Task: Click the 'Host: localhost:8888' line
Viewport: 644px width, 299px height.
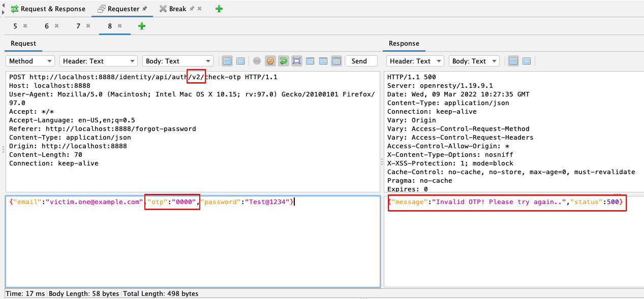Action: click(49, 86)
